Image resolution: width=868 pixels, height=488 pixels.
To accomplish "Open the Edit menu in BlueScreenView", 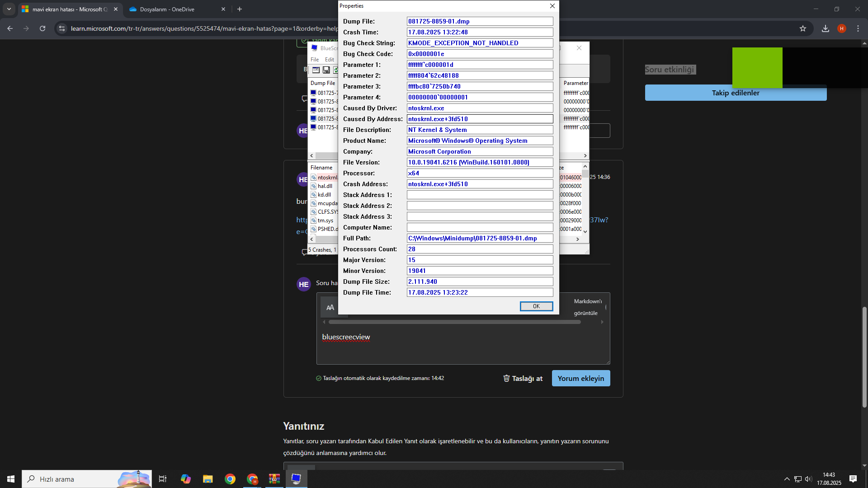I will point(330,60).
